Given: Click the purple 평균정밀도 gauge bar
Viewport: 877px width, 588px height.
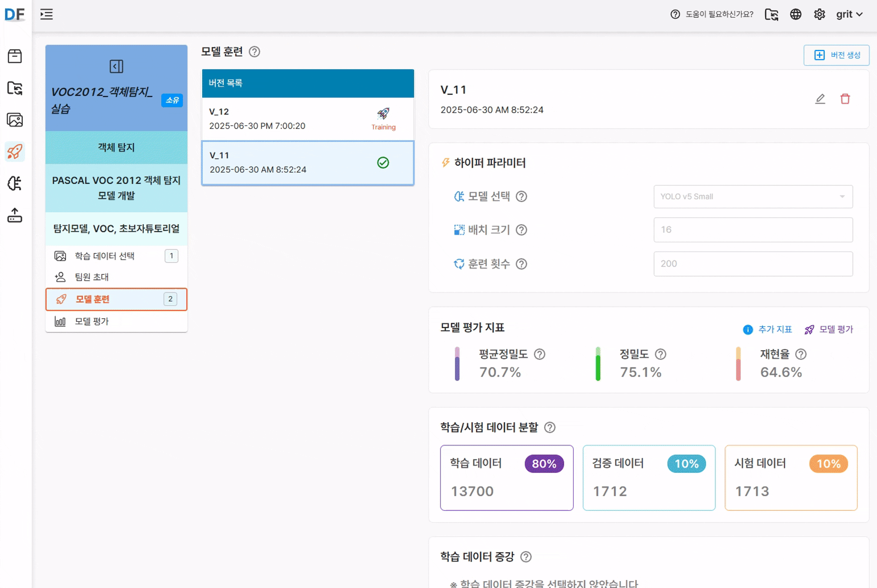Looking at the screenshot, I should (x=457, y=364).
